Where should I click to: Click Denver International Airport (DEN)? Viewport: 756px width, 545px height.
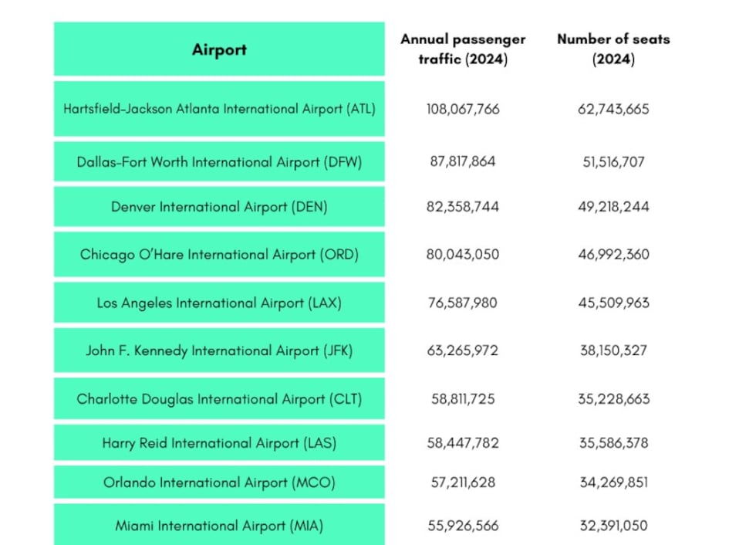click(x=219, y=207)
